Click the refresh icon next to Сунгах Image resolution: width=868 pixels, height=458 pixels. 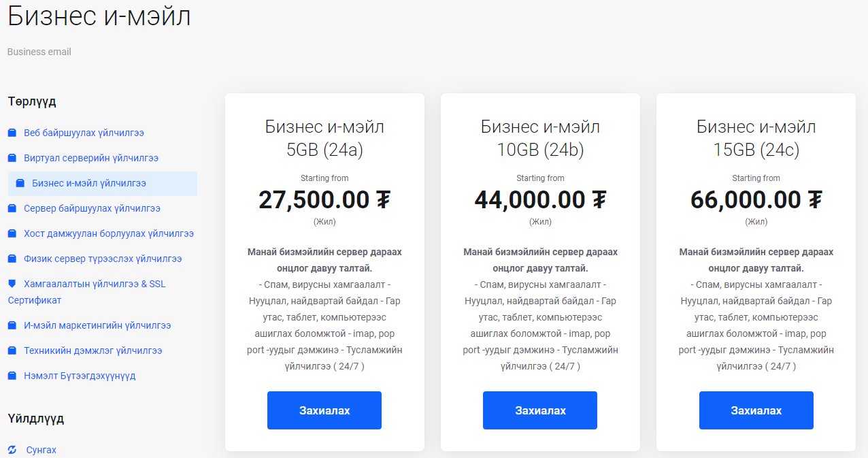[12, 450]
